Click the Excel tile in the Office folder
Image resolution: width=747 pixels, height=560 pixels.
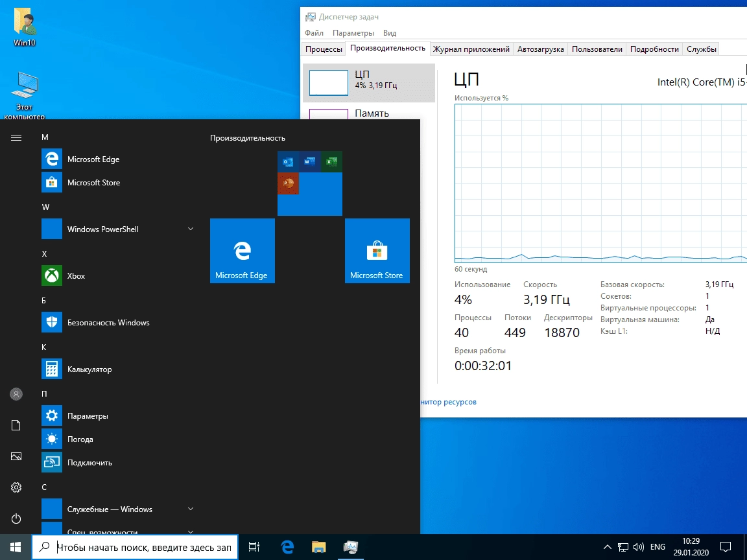pyautogui.click(x=331, y=162)
